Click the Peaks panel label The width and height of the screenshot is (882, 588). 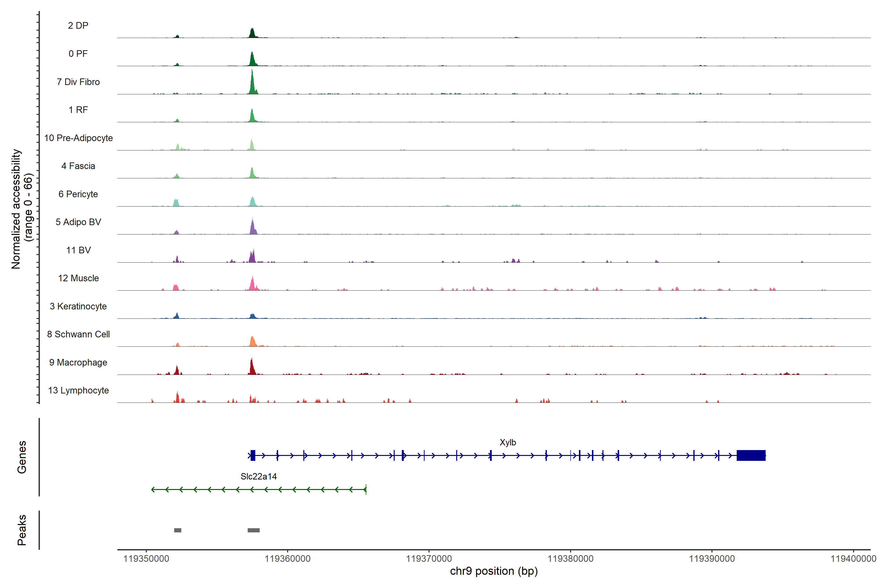click(22, 530)
